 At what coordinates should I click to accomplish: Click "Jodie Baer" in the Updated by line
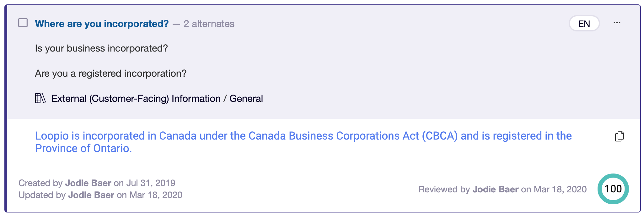pyautogui.click(x=91, y=195)
